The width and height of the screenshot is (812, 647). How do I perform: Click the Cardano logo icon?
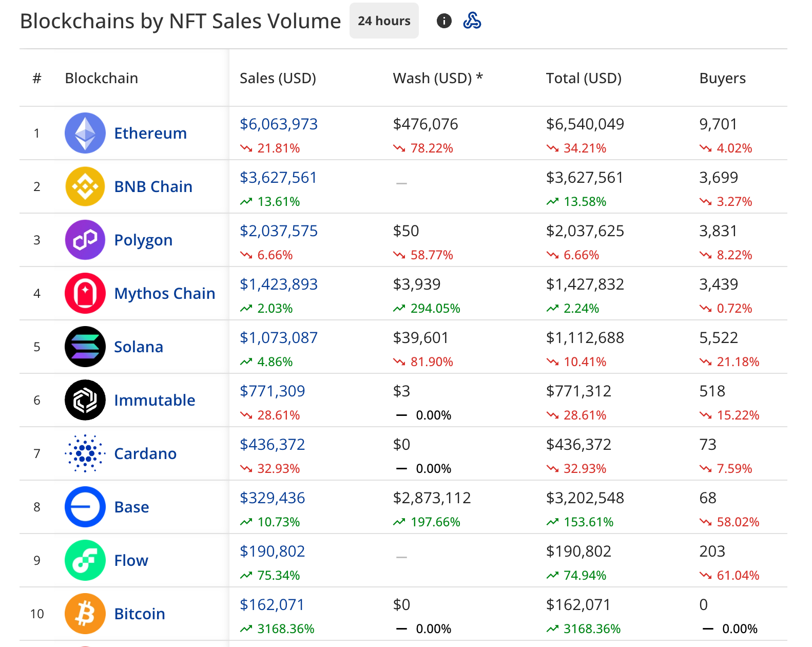[x=85, y=453]
